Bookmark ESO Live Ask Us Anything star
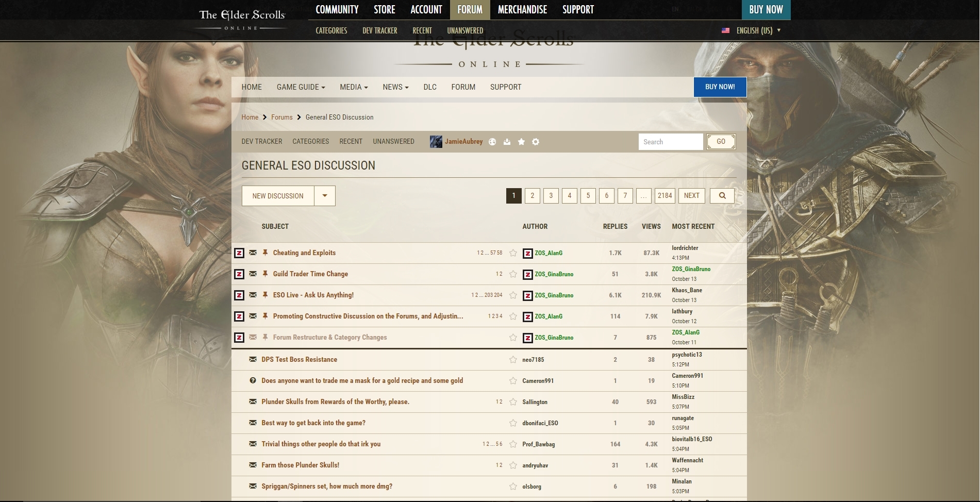Image resolution: width=980 pixels, height=502 pixels. click(x=513, y=295)
